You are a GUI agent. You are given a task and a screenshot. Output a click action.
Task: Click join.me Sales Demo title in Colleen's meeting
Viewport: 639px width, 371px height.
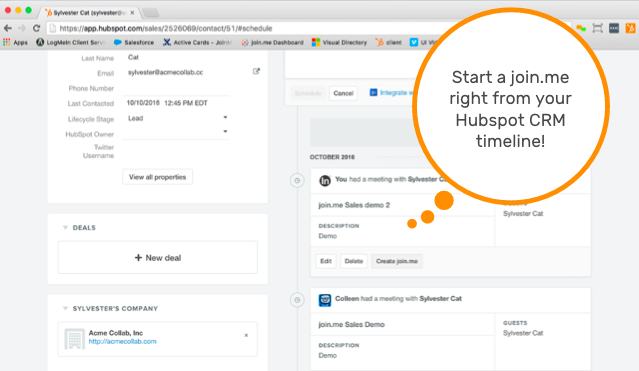point(351,325)
